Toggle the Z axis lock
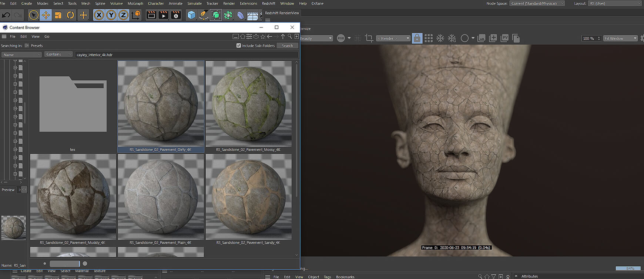This screenshot has width=644, height=279. point(124,15)
